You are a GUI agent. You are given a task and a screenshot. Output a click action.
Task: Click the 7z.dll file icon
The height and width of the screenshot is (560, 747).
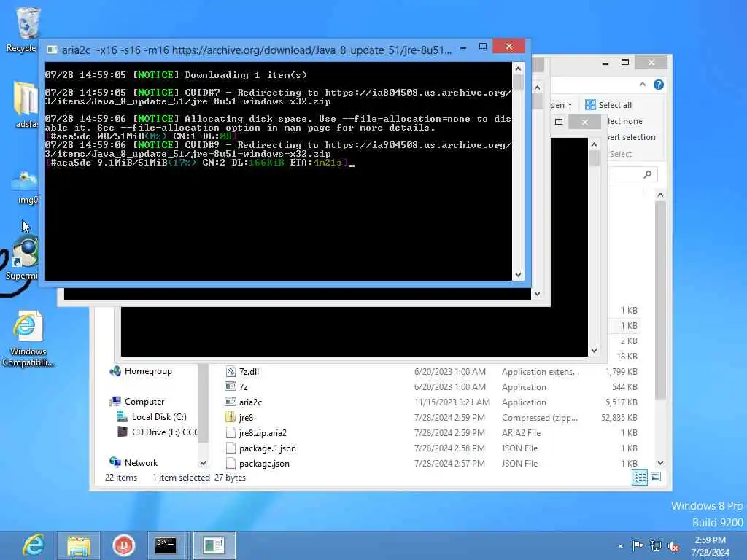click(231, 371)
